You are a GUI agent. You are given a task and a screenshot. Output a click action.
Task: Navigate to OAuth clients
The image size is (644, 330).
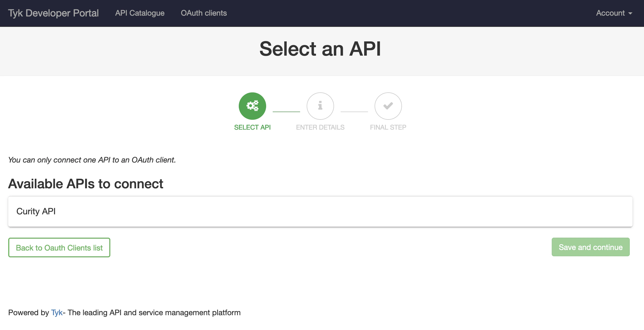coord(204,13)
